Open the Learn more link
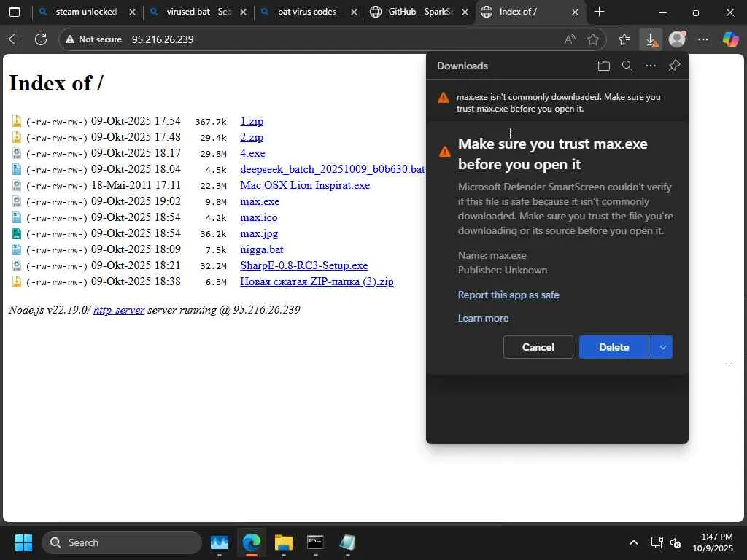The width and height of the screenshot is (747, 560). [x=483, y=318]
